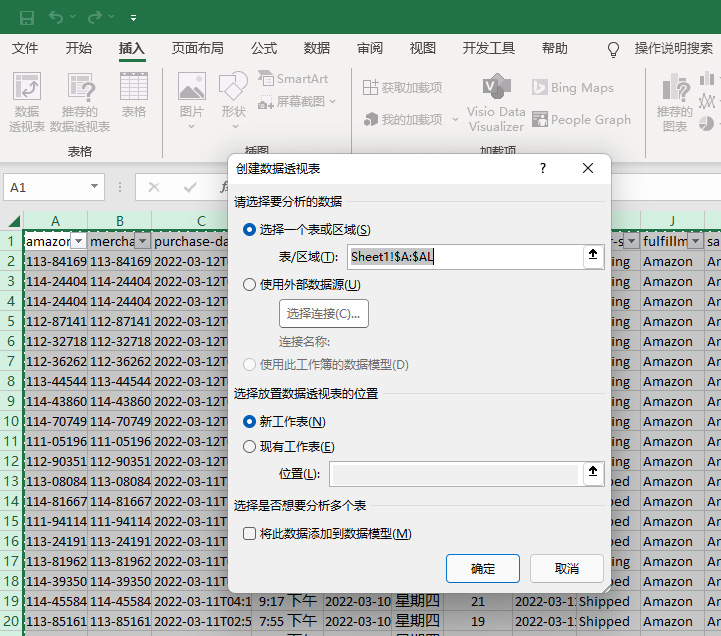Open the filter dropdown on fulfillment column header
This screenshot has width=721, height=636.
[x=696, y=241]
